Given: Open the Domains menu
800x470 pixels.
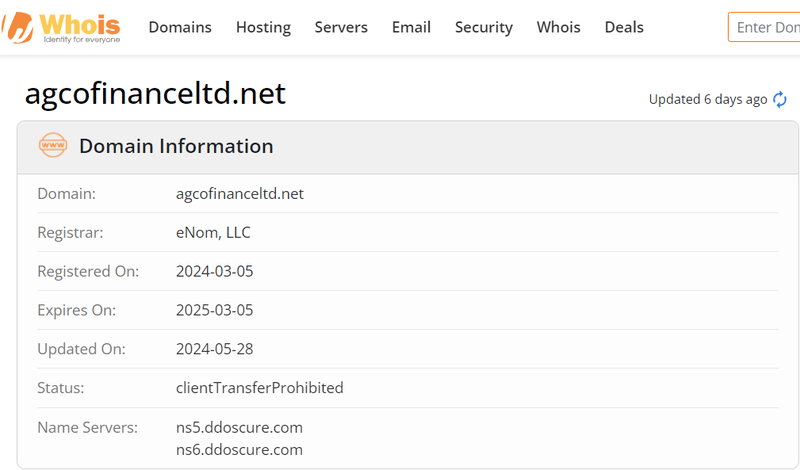Looking at the screenshot, I should [x=180, y=27].
